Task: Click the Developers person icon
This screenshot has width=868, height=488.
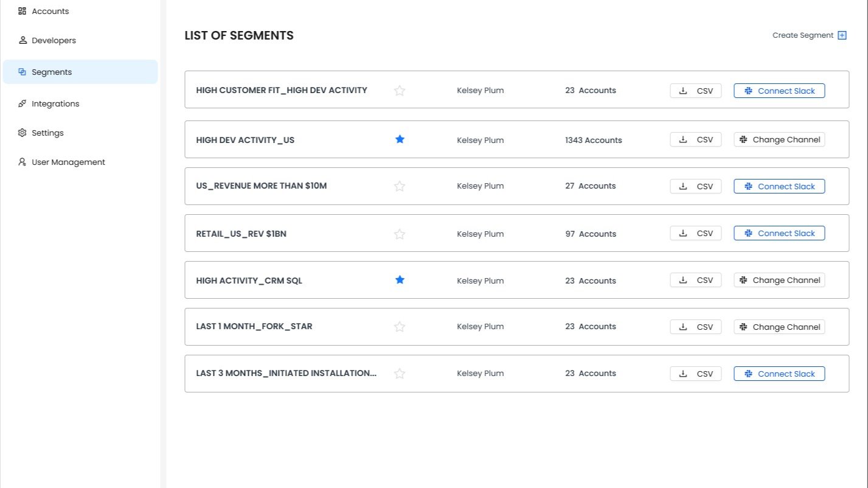Action: pyautogui.click(x=23, y=40)
